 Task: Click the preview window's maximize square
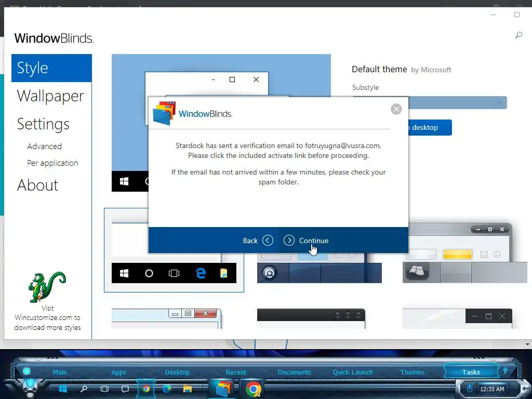coord(232,79)
